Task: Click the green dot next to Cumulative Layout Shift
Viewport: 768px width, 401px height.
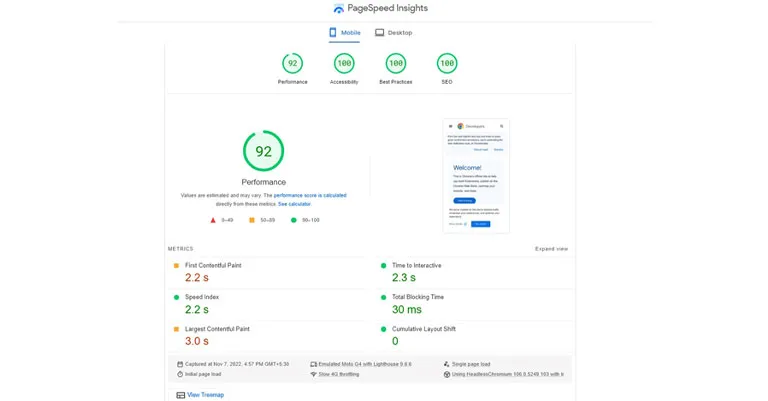Action: pyautogui.click(x=384, y=329)
